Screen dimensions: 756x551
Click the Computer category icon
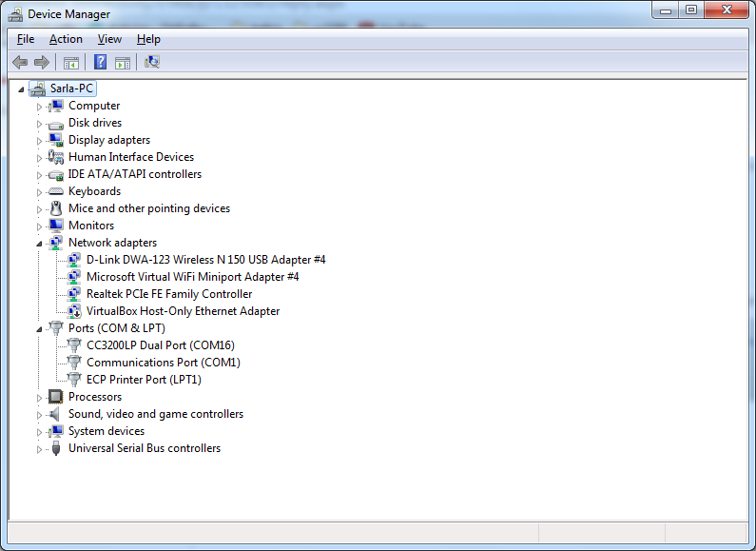(x=56, y=106)
